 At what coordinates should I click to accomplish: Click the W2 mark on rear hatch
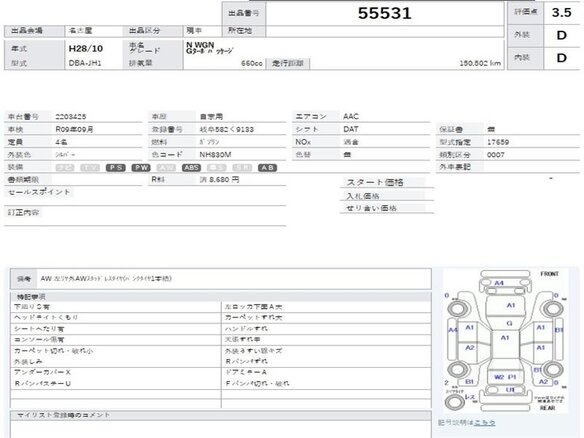(499, 377)
